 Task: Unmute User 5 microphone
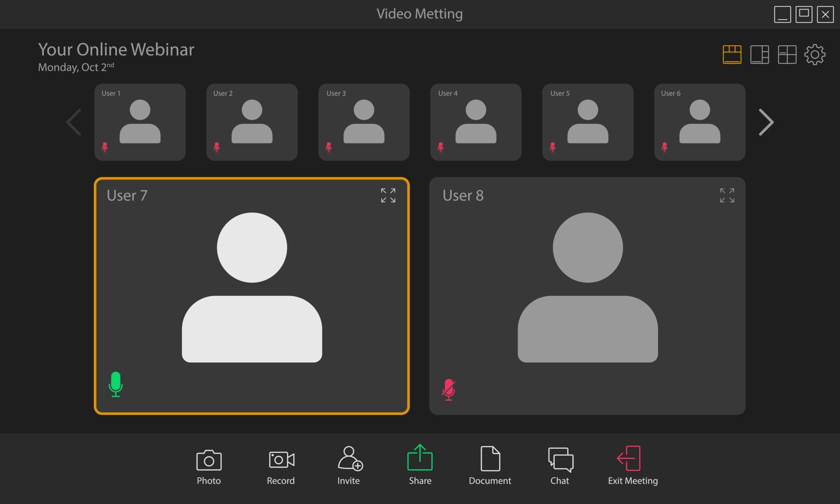pos(553,147)
